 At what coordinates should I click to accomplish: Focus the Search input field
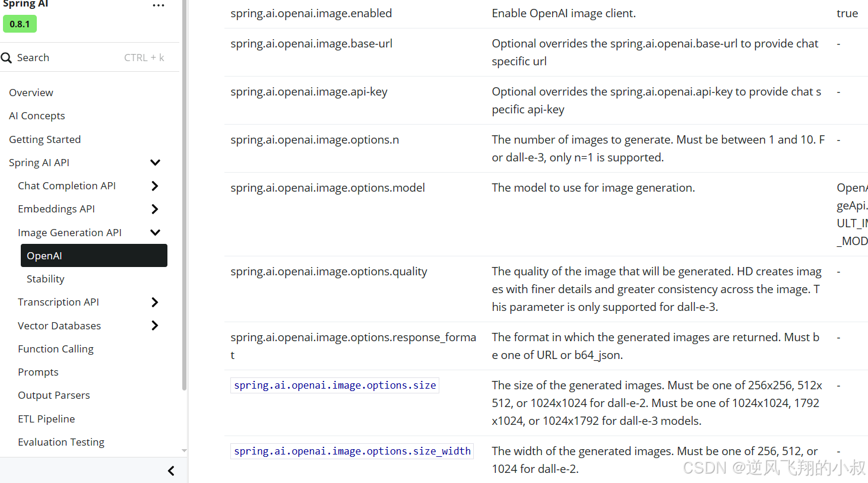89,58
